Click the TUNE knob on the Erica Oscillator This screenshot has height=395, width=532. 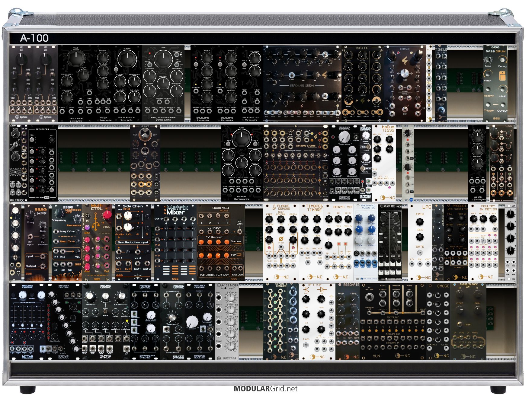pos(75,58)
